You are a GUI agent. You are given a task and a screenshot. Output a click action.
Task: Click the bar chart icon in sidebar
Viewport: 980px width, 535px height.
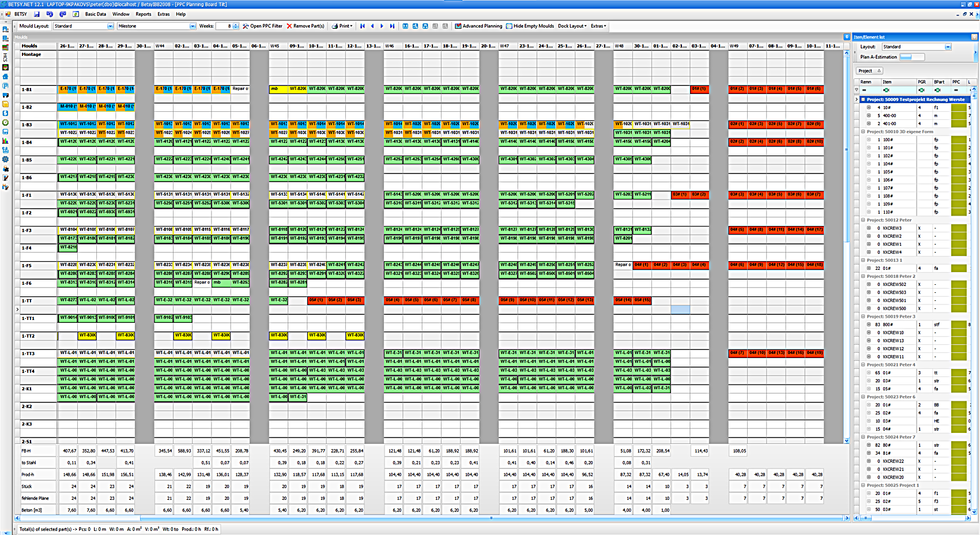point(5,141)
